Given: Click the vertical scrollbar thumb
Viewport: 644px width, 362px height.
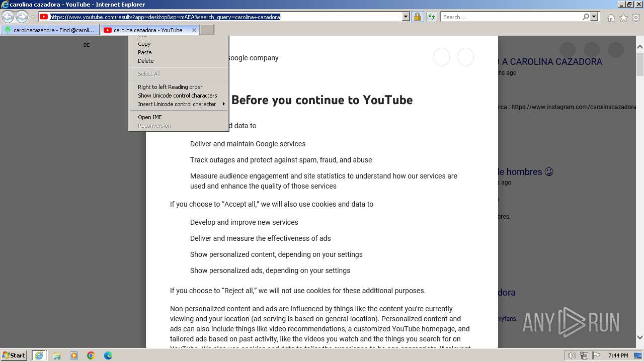Looking at the screenshot, I should (640, 65).
